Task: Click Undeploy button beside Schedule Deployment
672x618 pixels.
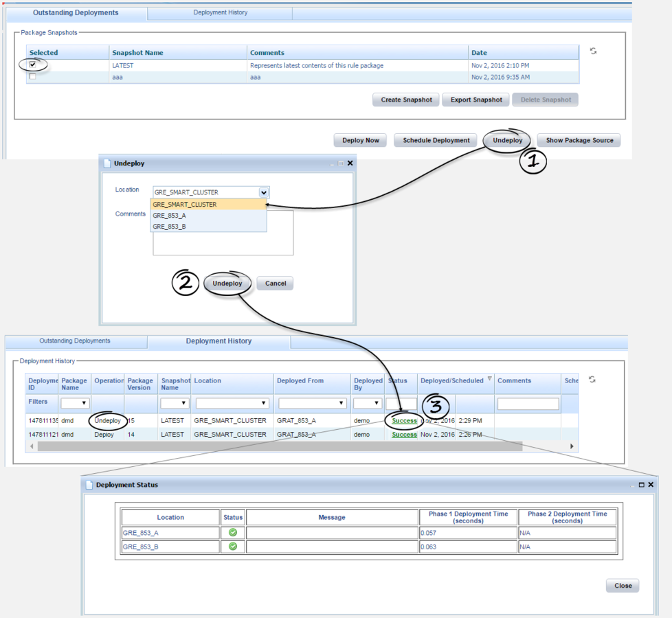Action: click(x=507, y=140)
